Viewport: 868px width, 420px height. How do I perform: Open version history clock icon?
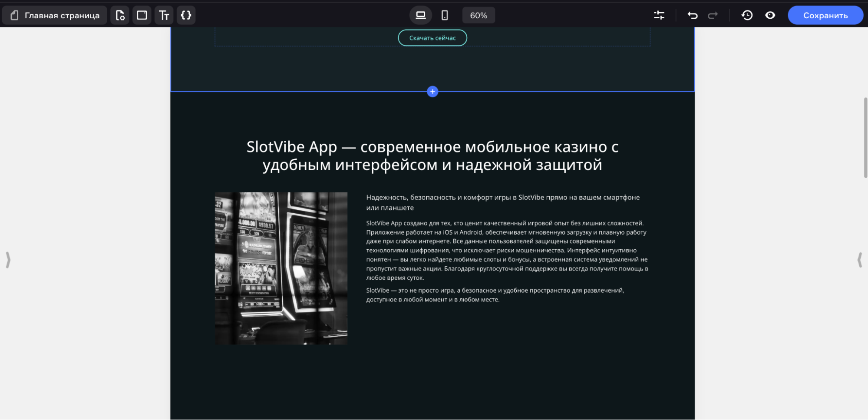click(x=747, y=15)
